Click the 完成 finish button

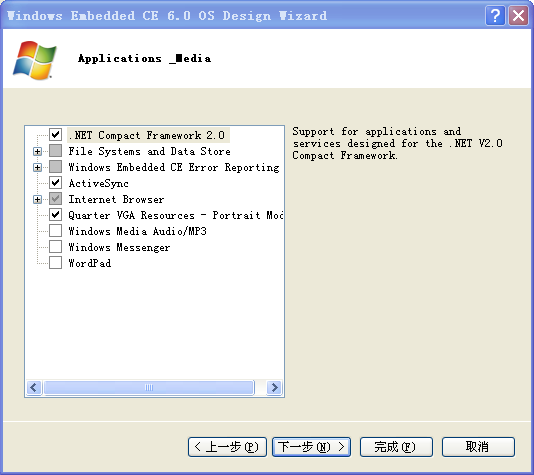pos(396,447)
